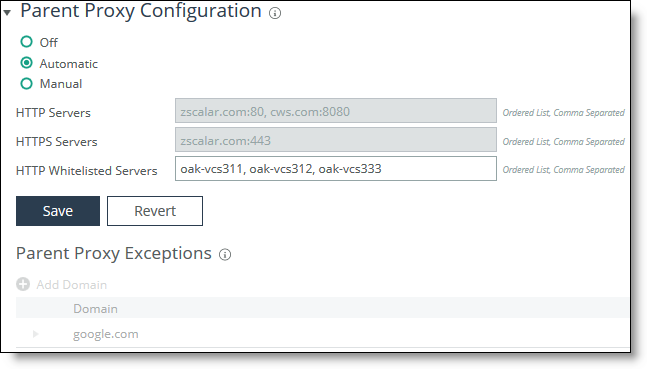Click the Revert button
Viewport: 647px width, 369px height.
[x=155, y=211]
